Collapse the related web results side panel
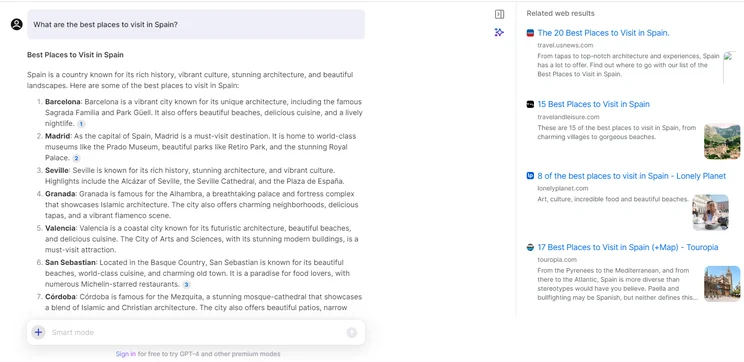This screenshot has width=744, height=362. click(499, 14)
